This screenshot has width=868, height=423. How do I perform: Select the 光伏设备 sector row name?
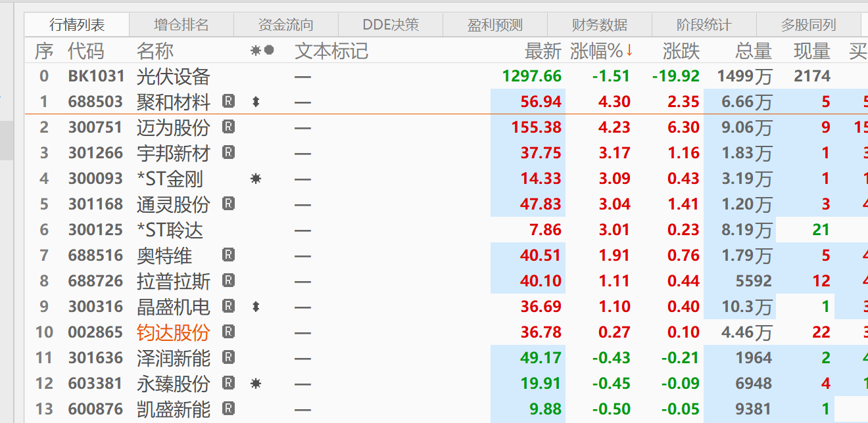[174, 76]
